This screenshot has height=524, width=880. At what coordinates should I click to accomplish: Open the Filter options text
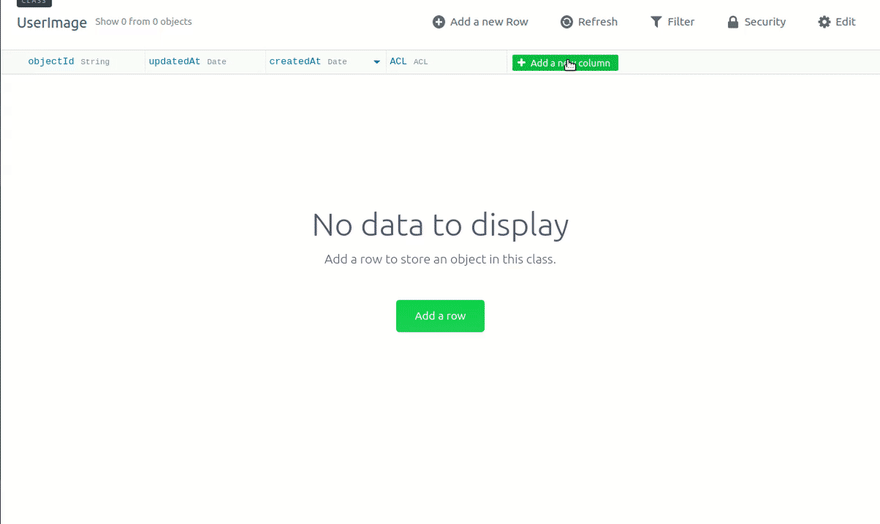click(x=681, y=22)
